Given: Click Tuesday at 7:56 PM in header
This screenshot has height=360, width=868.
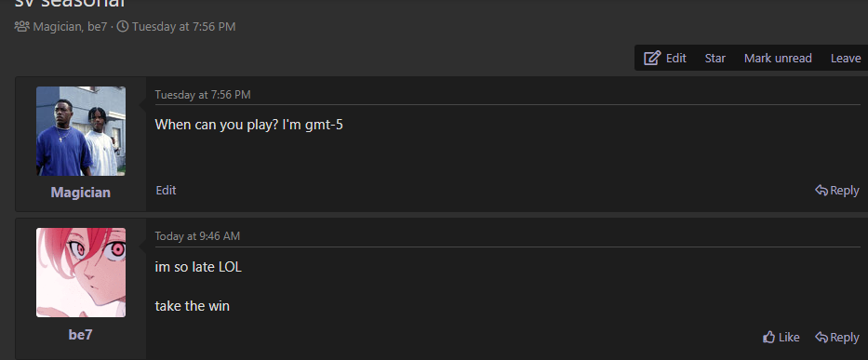Looking at the screenshot, I should point(184,27).
